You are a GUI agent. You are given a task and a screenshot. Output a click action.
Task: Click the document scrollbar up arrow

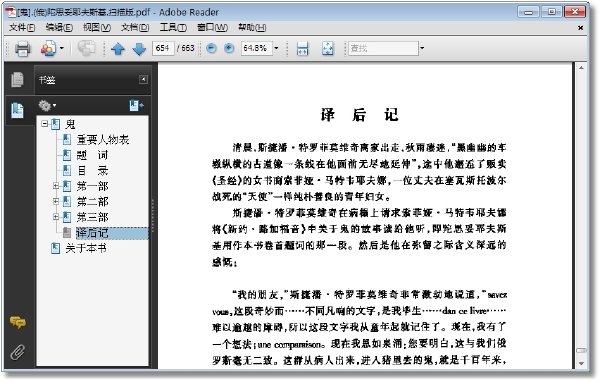click(581, 68)
